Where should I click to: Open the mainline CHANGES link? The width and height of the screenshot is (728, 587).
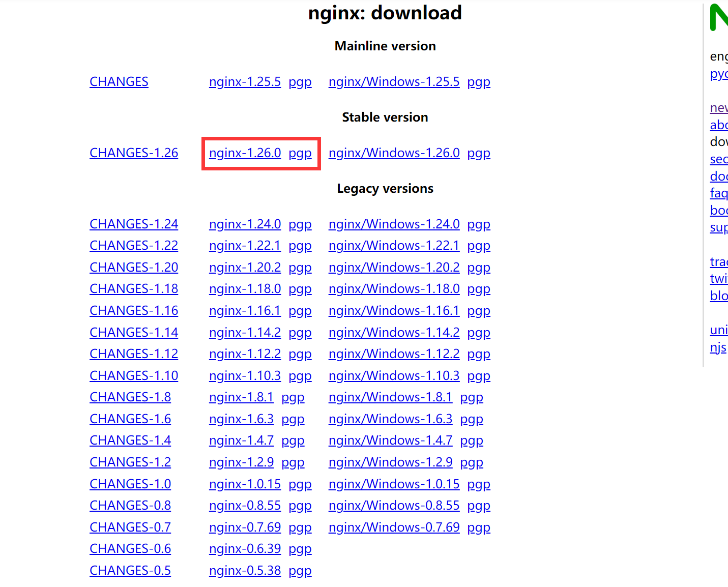click(x=119, y=82)
